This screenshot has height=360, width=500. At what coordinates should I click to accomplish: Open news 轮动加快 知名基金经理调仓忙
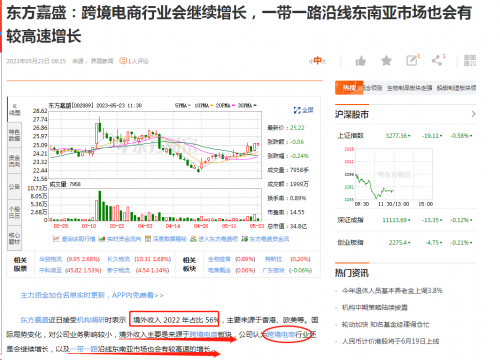385,324
